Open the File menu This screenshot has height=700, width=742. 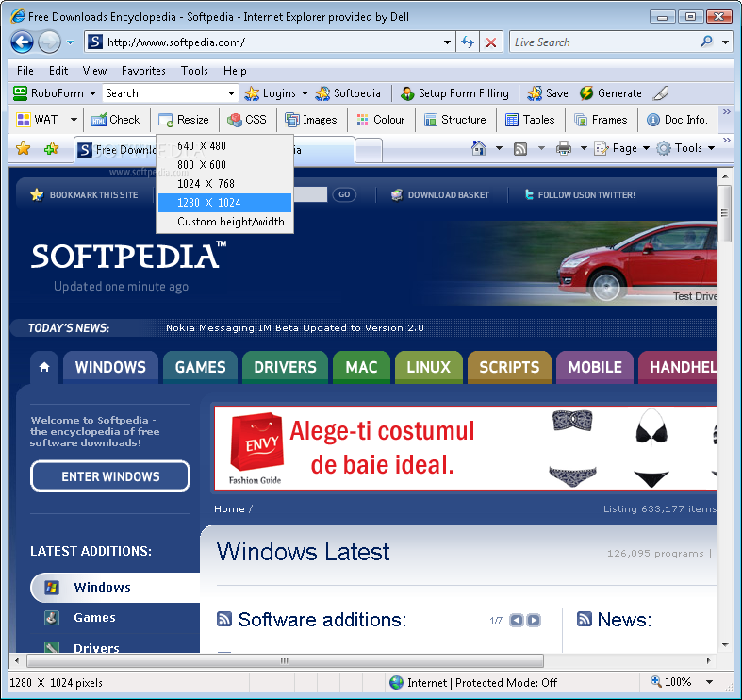(x=25, y=71)
